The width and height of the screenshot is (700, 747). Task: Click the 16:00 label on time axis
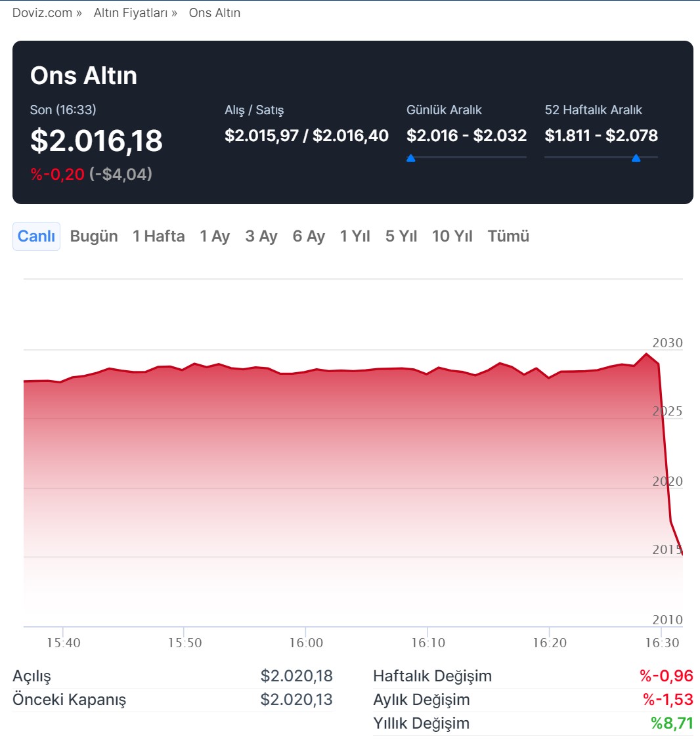click(x=306, y=643)
